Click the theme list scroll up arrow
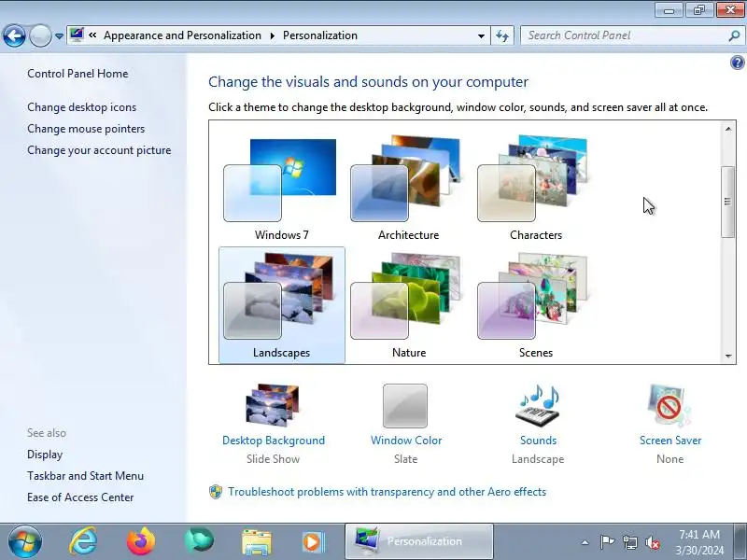The image size is (747, 560). pyautogui.click(x=728, y=129)
